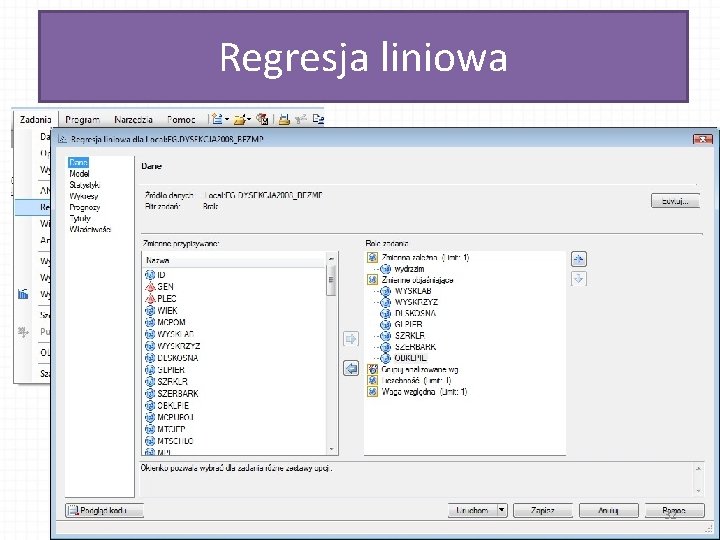This screenshot has height=540, width=720.
Task: Click the Nazwa column header
Action: 234,260
